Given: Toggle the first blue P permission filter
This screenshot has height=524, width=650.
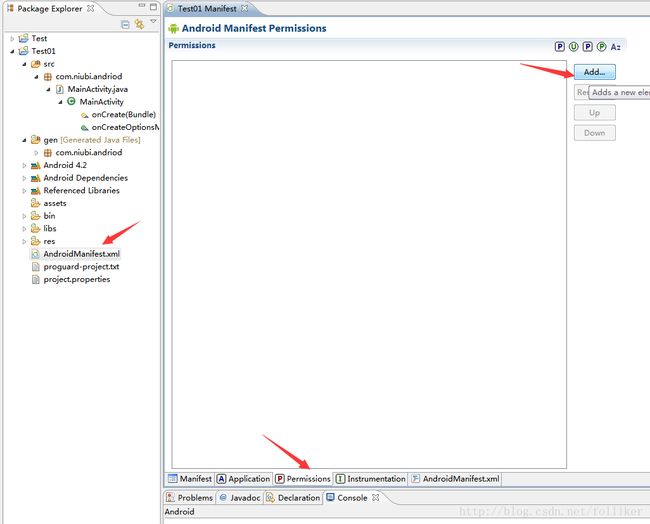Looking at the screenshot, I should (x=560, y=47).
